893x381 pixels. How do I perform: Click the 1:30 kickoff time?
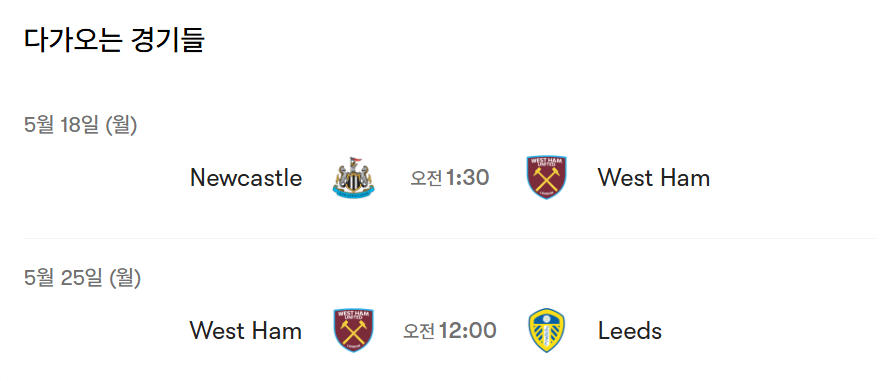coord(468,178)
